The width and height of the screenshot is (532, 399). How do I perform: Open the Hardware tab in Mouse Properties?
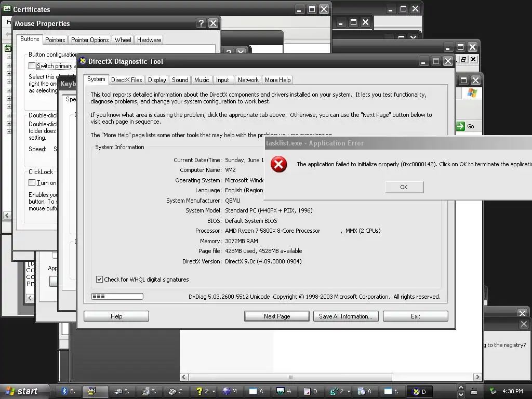click(x=149, y=39)
